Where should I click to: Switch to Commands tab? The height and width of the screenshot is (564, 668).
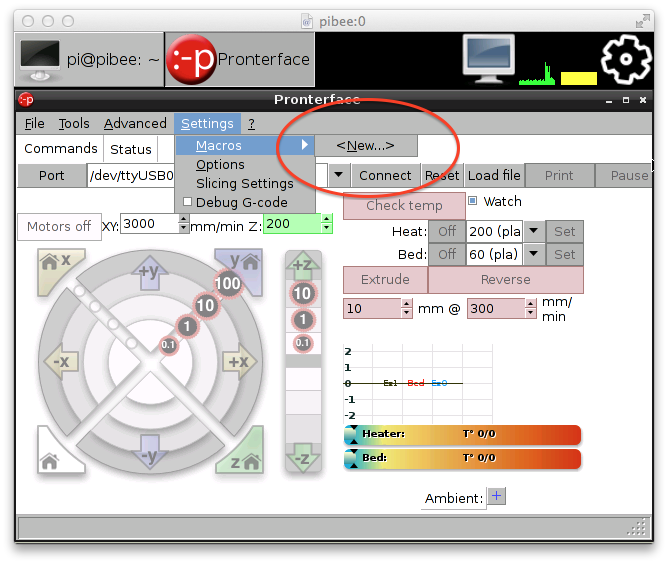click(60, 148)
